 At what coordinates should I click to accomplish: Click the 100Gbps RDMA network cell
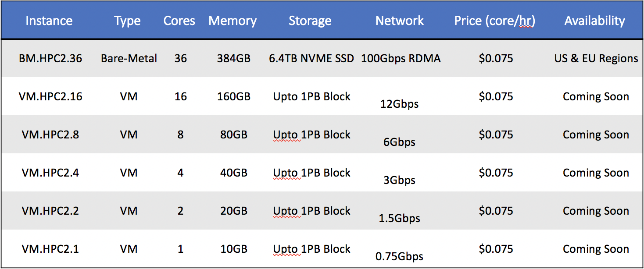[401, 58]
